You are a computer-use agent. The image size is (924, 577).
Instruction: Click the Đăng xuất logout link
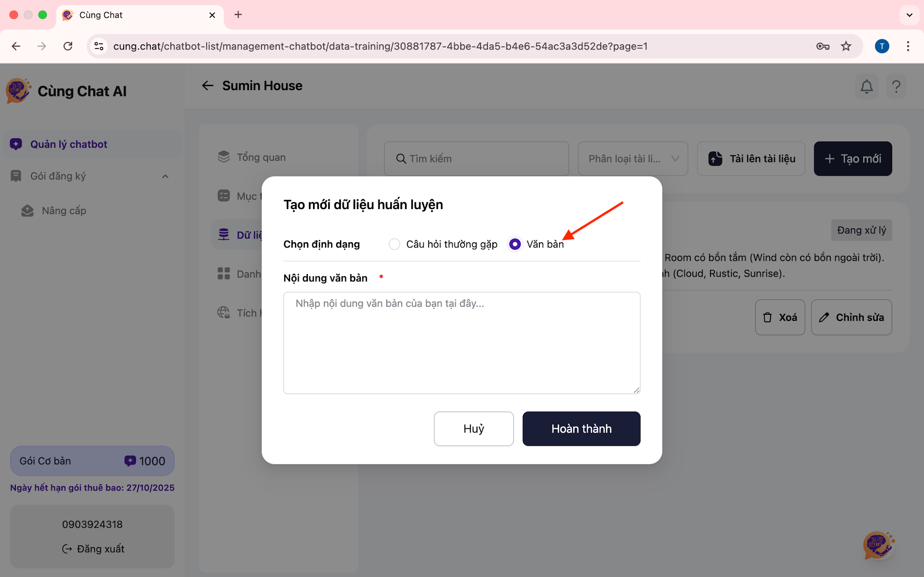(x=93, y=549)
